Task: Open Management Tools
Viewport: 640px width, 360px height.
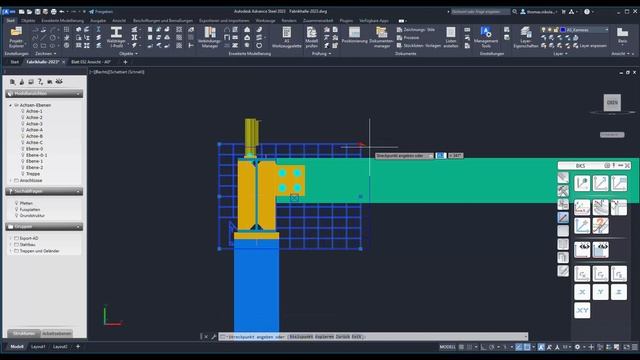Action: (486, 38)
